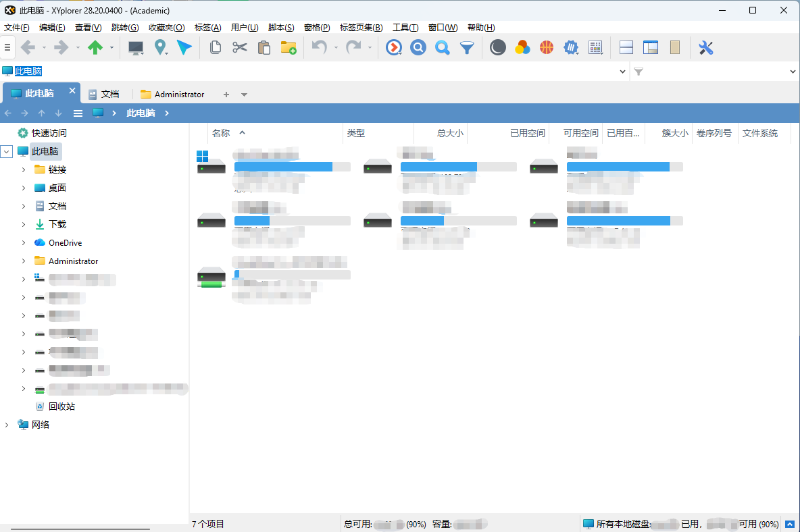Toggle dark mode with the moon icon
Image resolution: width=800 pixels, height=532 pixels.
(497, 48)
